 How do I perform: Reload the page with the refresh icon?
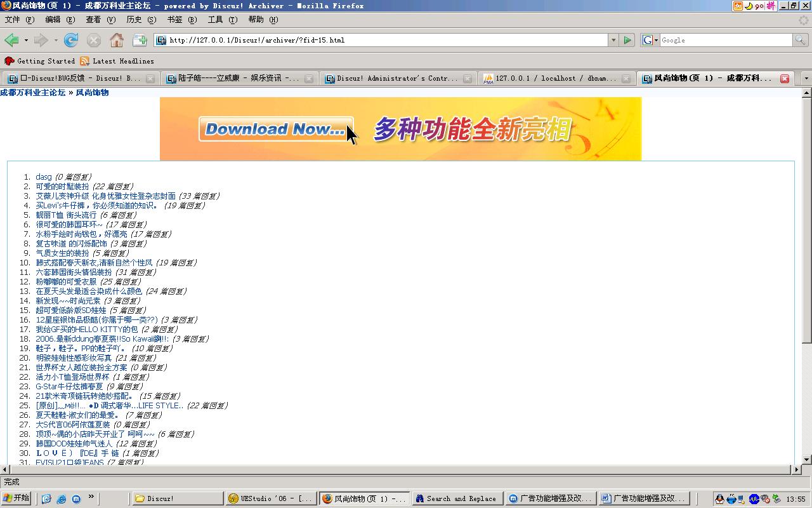pos(71,40)
